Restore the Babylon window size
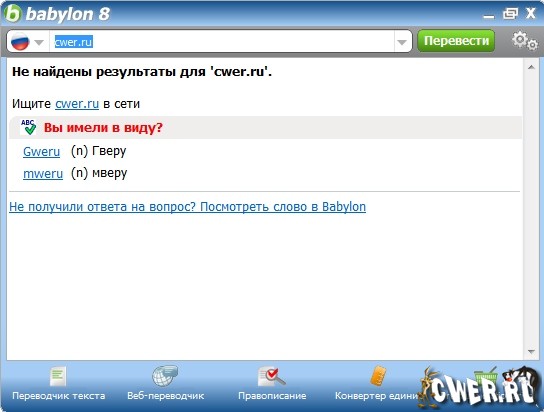The image size is (544, 412). pos(510,14)
